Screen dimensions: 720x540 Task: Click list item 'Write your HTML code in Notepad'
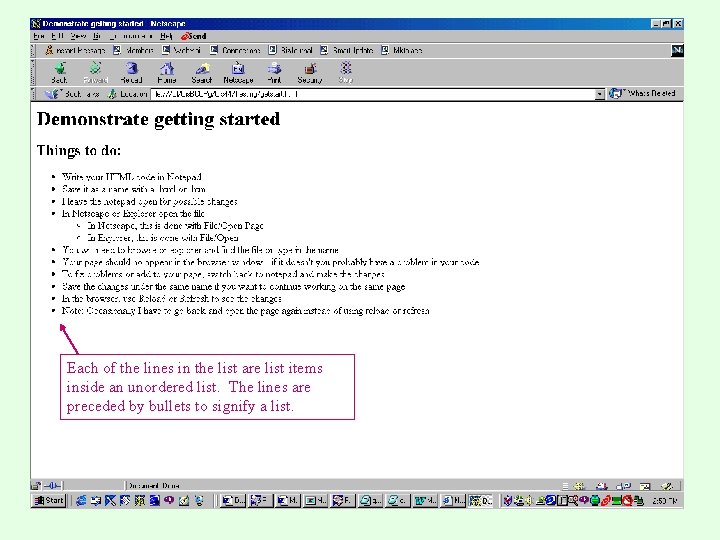(x=132, y=177)
